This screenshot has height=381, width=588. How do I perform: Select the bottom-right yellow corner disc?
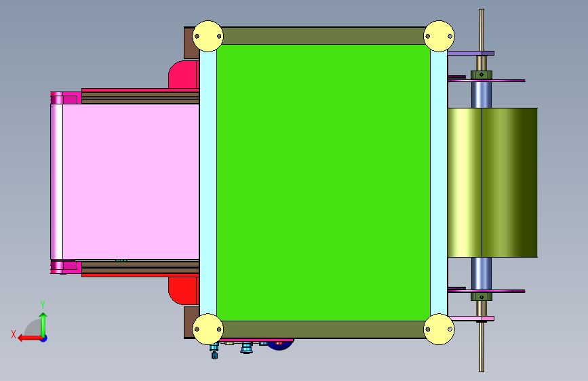[x=439, y=329]
